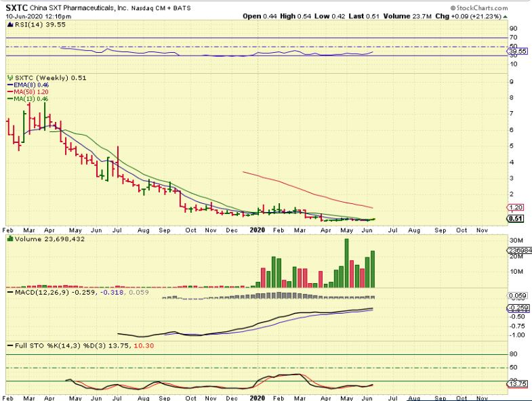Click the 23698432 volume value tag
Image resolution: width=532 pixels, height=401 pixels.
[x=519, y=251]
